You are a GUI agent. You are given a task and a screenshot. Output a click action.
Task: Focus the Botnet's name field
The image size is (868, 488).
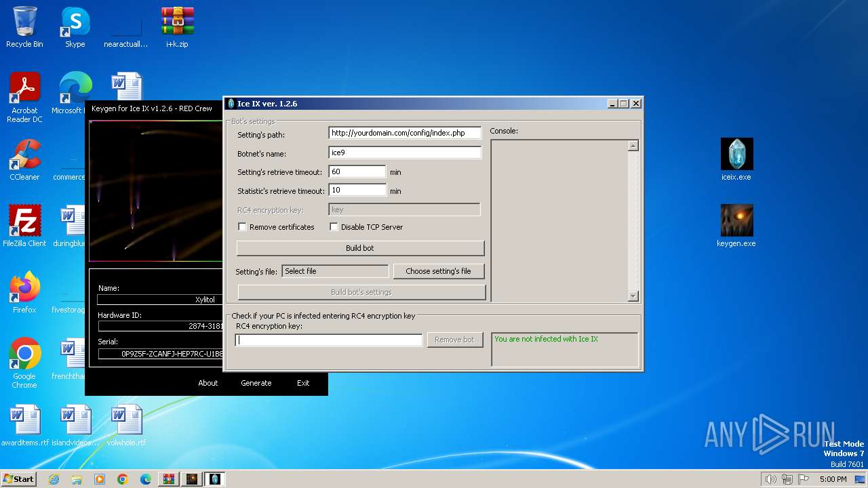[405, 153]
